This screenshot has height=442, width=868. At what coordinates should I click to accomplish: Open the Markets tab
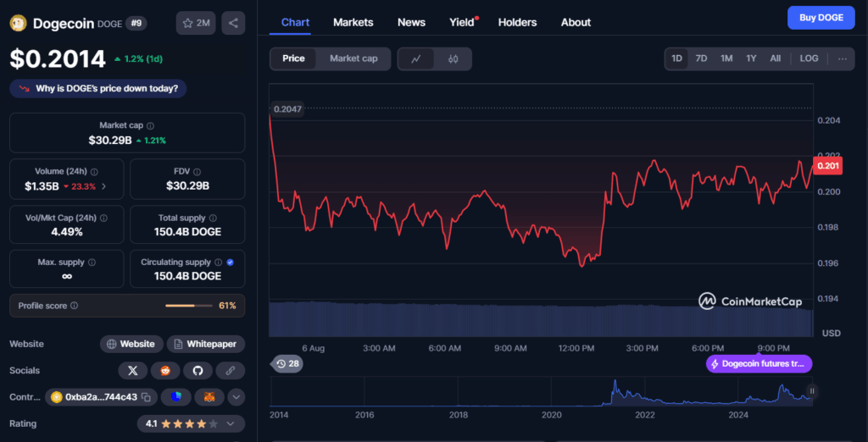[x=353, y=23]
